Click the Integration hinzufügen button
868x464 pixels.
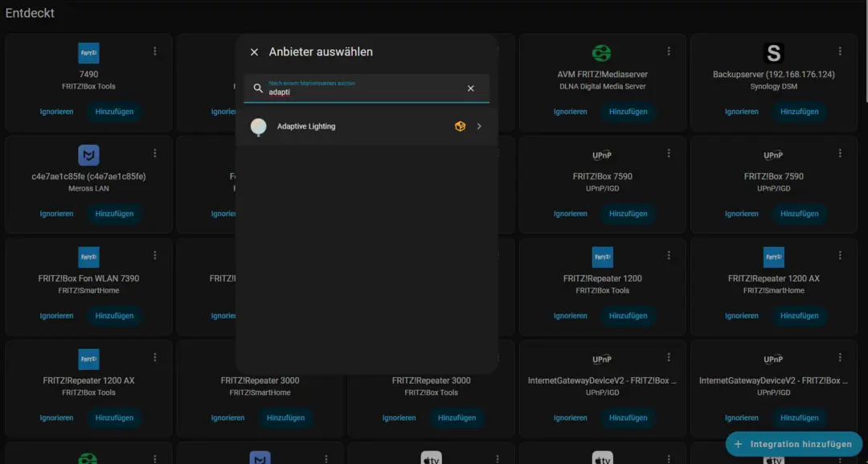(x=794, y=444)
